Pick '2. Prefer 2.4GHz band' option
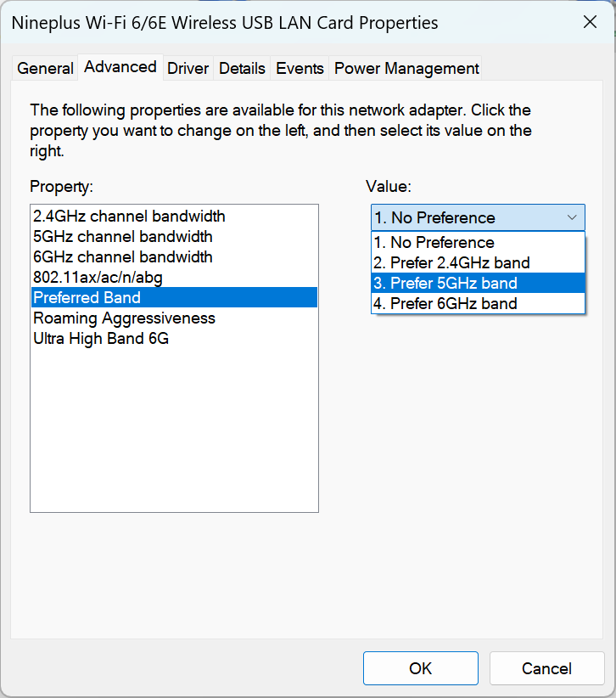 (x=479, y=263)
